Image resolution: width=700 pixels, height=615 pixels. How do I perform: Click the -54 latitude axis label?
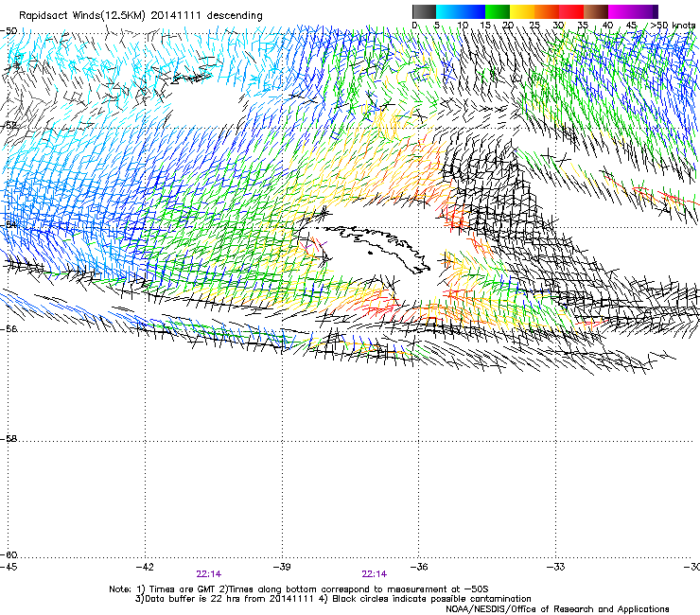pyautogui.click(x=9, y=224)
